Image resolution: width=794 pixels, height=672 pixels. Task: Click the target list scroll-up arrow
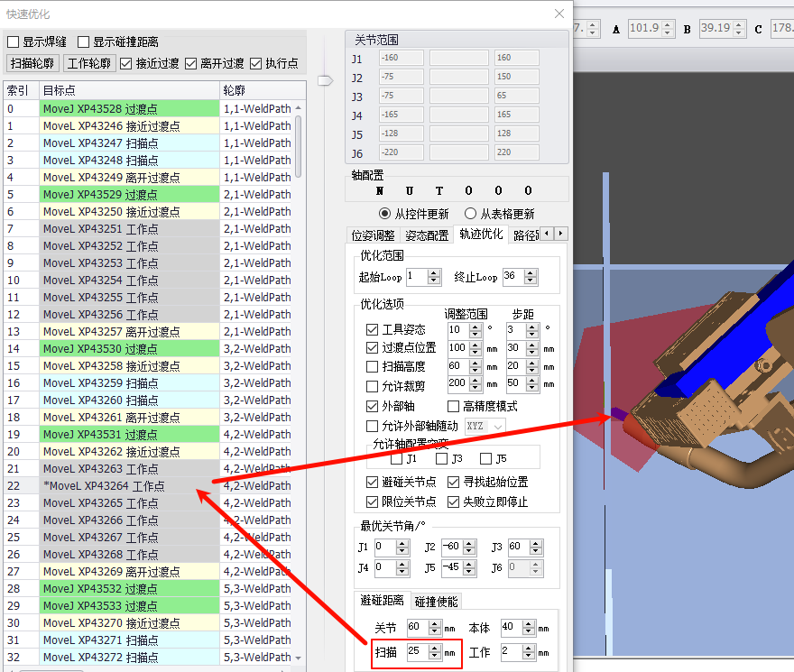point(299,109)
